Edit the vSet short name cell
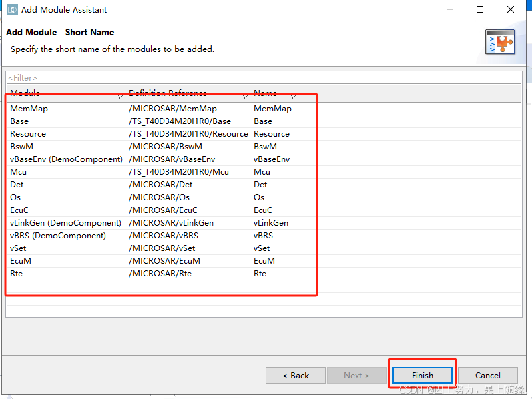This screenshot has width=532, height=399. (274, 248)
